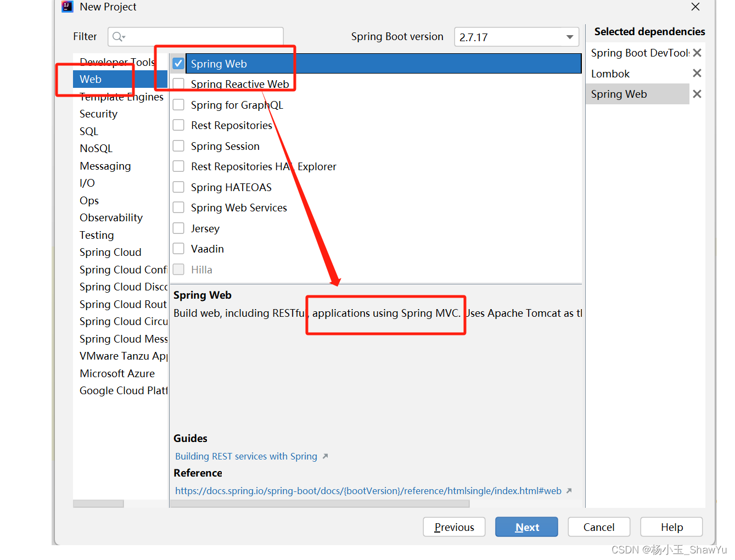Tick the Rest Repositories checkbox
Screen dimensions: 735x560
pyautogui.click(x=178, y=125)
